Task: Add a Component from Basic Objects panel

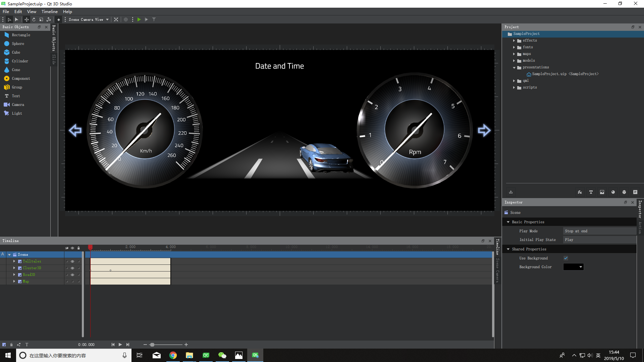Action: [20, 78]
